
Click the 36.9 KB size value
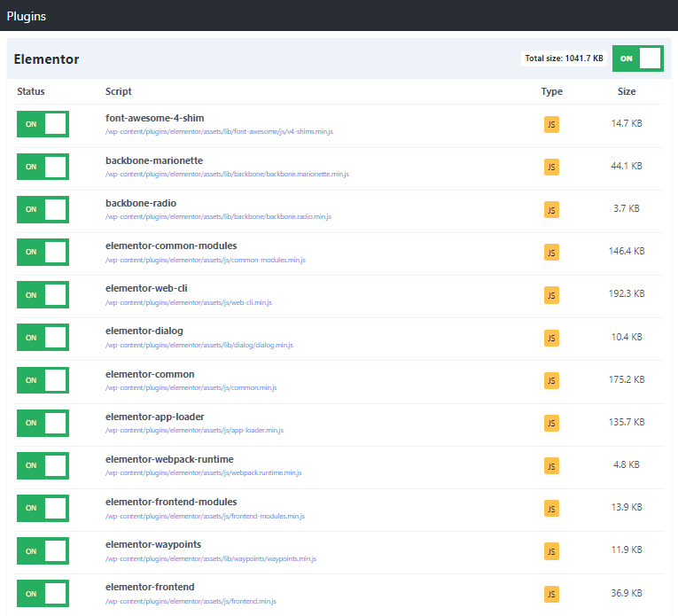coord(627,593)
